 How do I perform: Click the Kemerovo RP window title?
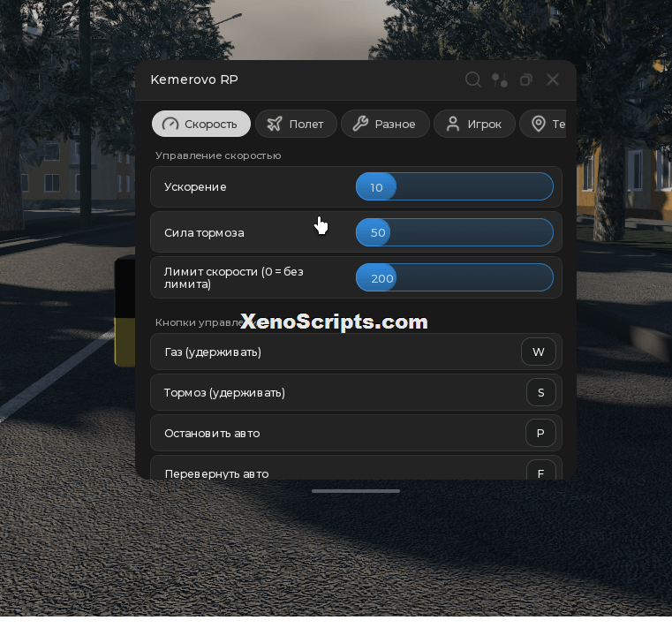tap(194, 79)
